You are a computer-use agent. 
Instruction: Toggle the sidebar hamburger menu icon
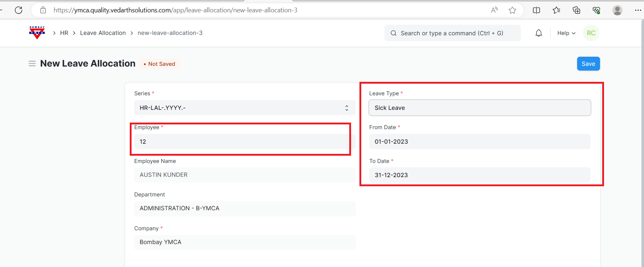coord(32,64)
